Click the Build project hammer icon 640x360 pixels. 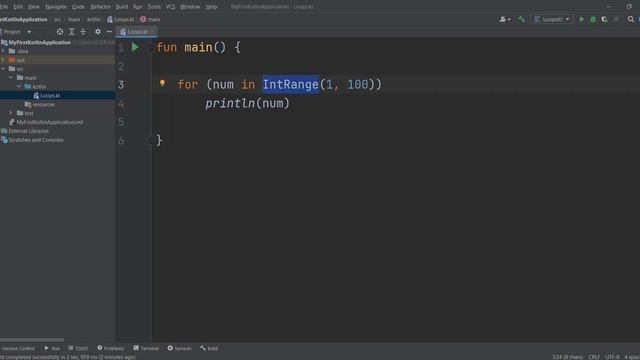pyautogui.click(x=522, y=19)
